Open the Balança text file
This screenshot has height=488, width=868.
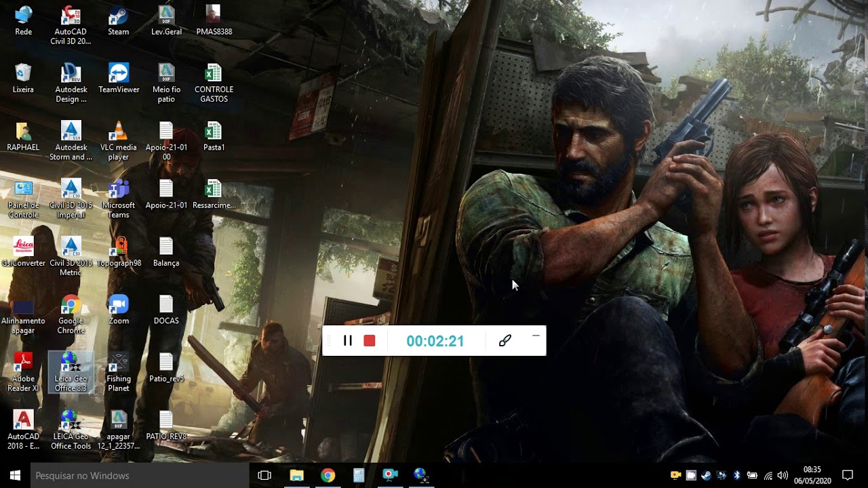[x=166, y=252]
